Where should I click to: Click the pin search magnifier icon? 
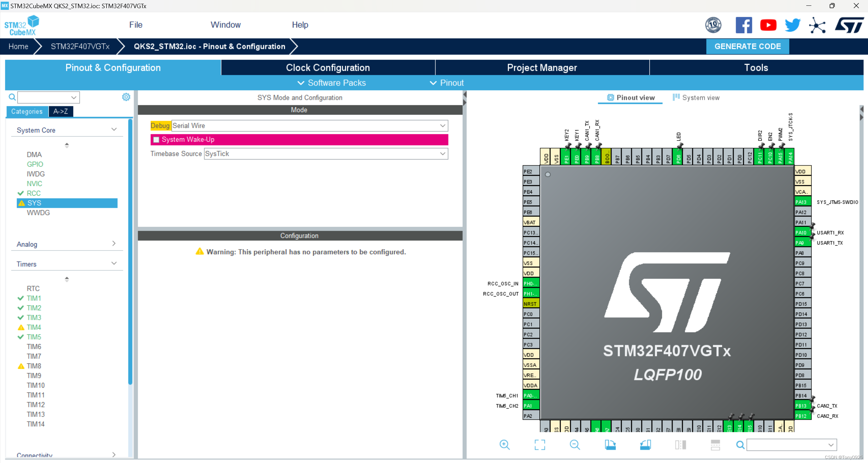[740, 444]
